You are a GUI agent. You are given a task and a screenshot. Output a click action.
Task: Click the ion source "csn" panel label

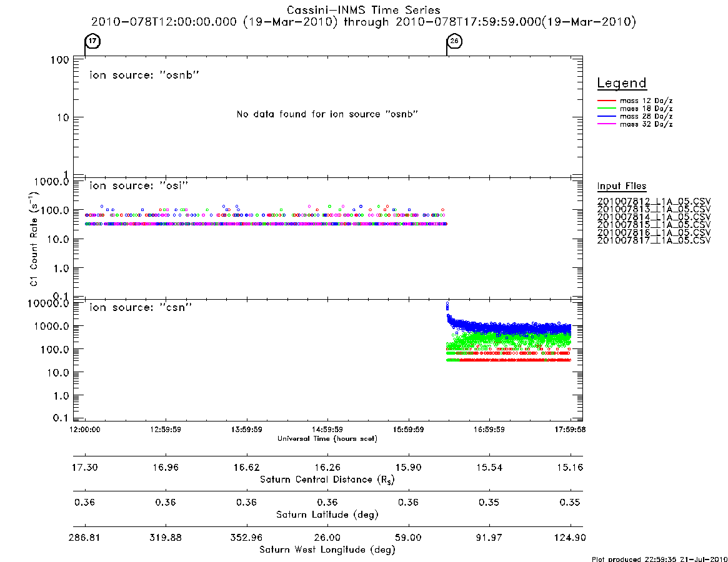141,307
